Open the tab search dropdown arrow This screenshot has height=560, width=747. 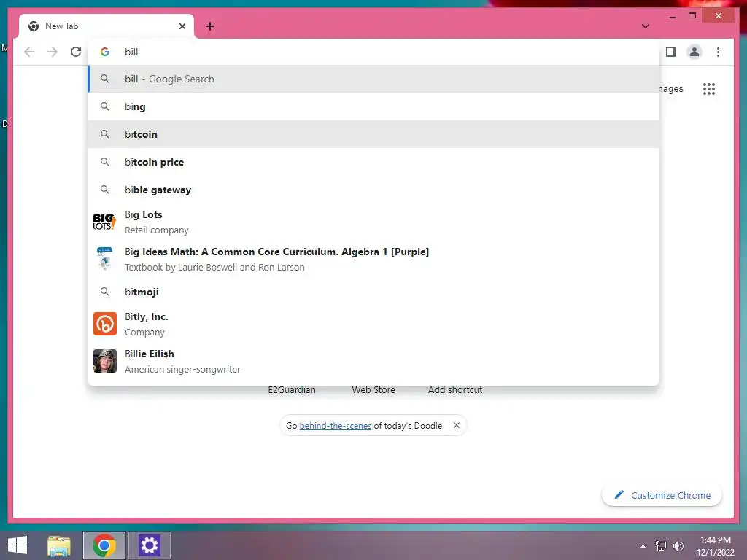click(646, 26)
